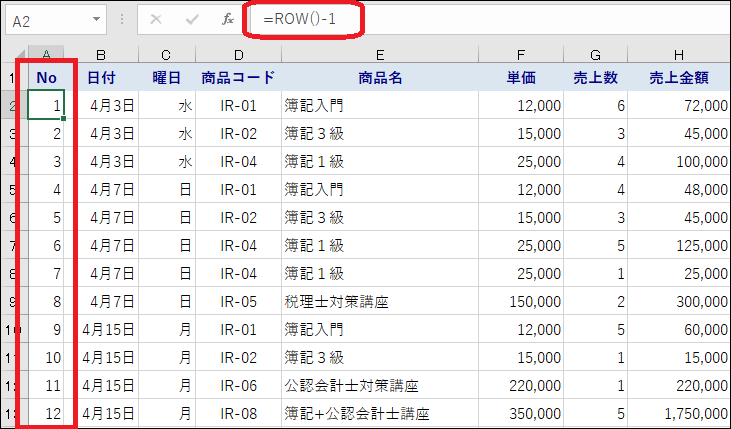This screenshot has width=731, height=429.
Task: Select column A header
Action: pyautogui.click(x=46, y=55)
